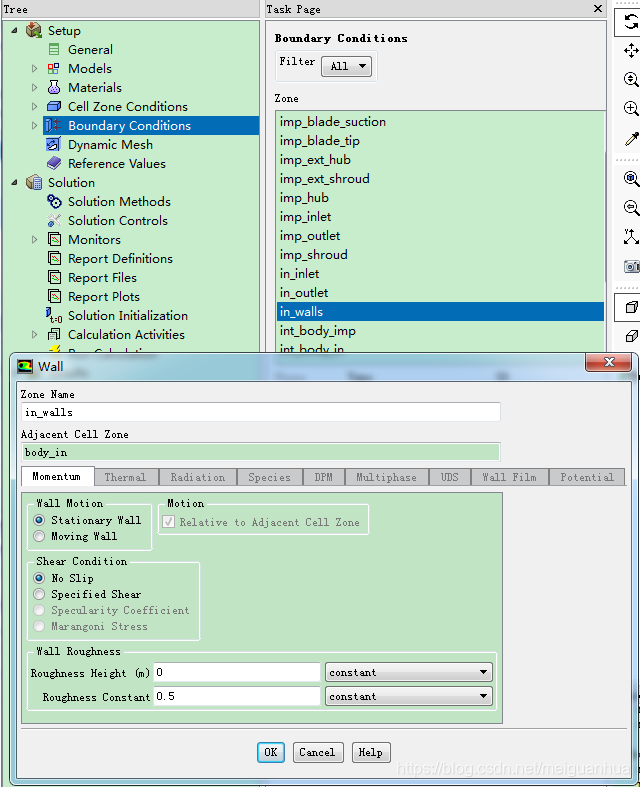Screen dimensions: 640x787
Task: Open the Roughness Height constant dropdown
Action: click(409, 673)
